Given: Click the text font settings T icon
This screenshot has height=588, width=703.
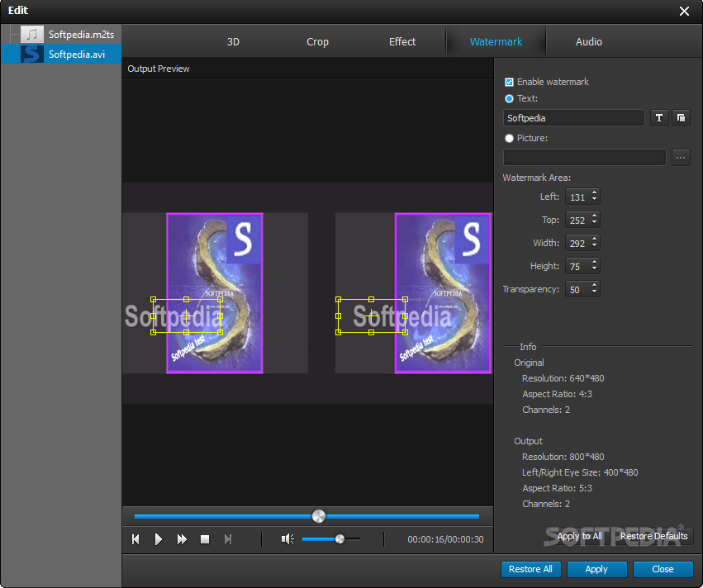Looking at the screenshot, I should click(659, 118).
